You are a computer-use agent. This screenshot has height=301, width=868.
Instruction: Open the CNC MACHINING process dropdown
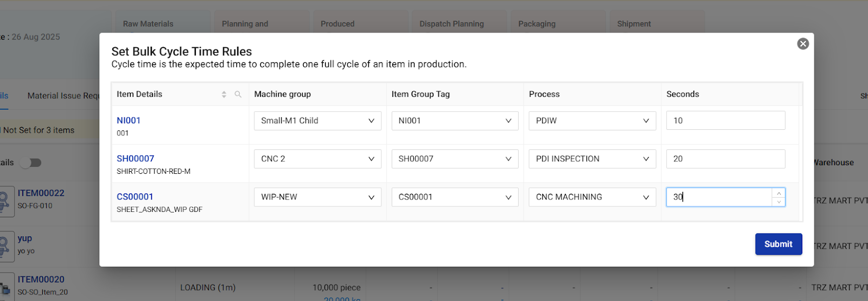tap(592, 197)
